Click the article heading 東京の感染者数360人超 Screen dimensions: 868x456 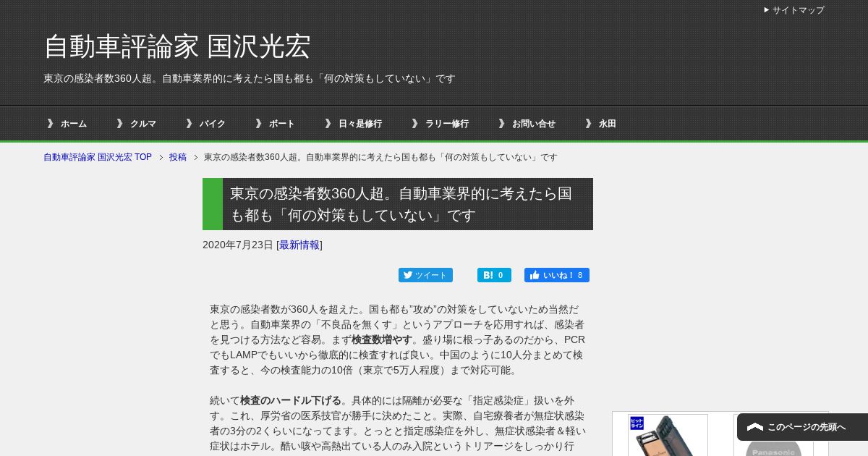(398, 204)
